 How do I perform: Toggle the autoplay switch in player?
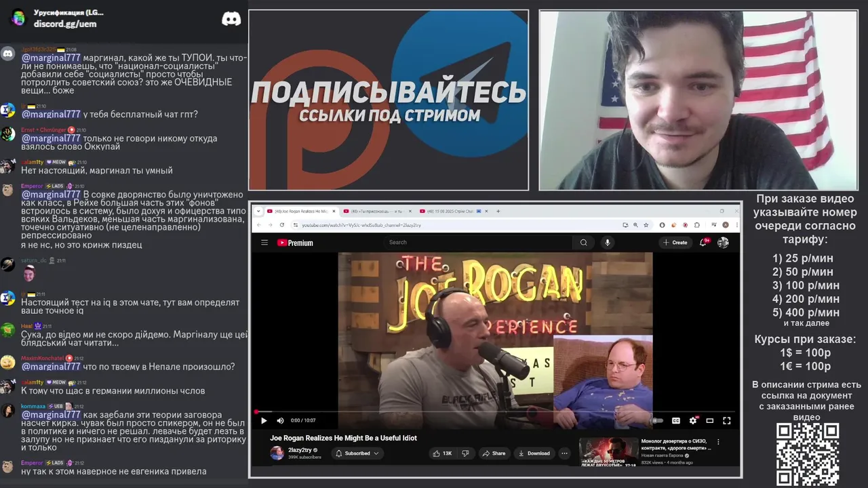pyautogui.click(x=657, y=420)
